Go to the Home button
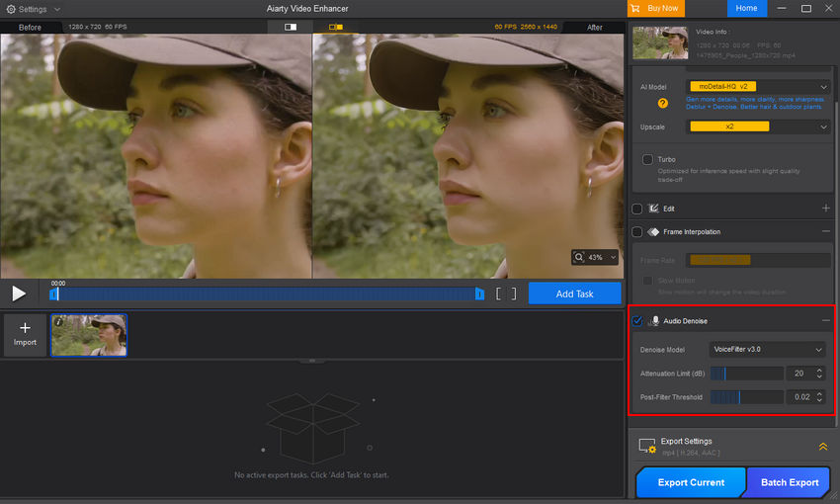Viewport: 840px width, 504px height. coord(746,8)
